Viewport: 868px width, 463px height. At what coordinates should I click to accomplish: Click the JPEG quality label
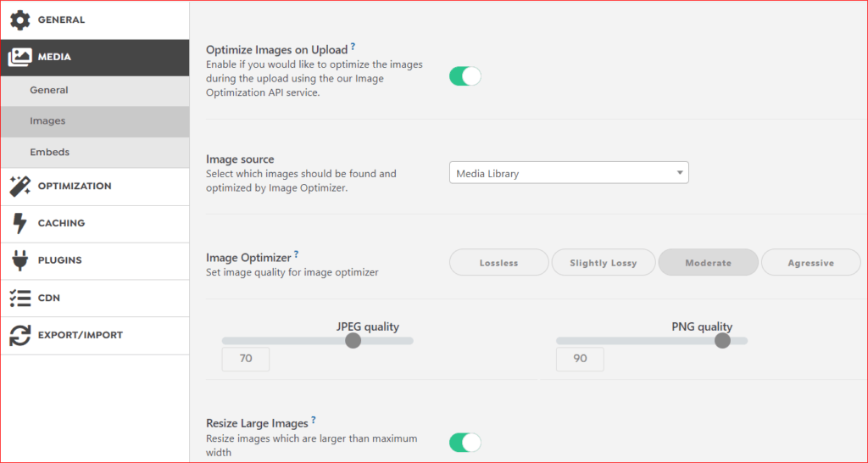(368, 326)
